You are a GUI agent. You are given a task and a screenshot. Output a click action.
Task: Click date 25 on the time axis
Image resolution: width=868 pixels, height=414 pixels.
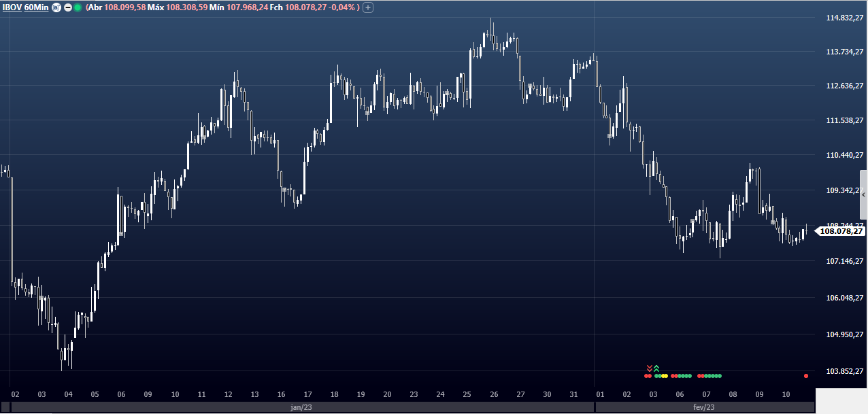(467, 394)
